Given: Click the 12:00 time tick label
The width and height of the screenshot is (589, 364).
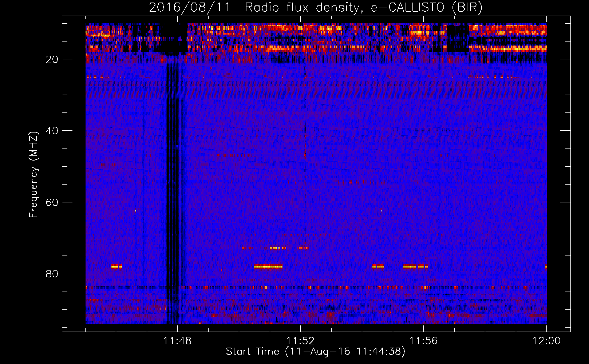Looking at the screenshot, I should 546,341.
